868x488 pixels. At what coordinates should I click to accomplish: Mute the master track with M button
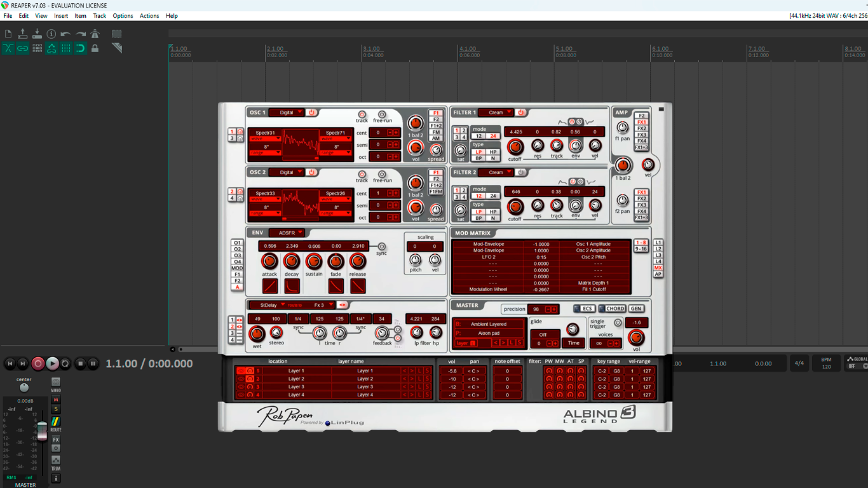56,400
